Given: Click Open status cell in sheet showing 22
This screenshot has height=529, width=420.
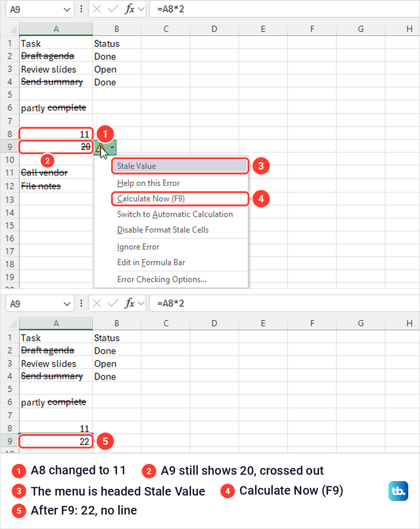Looking at the screenshot, I should pyautogui.click(x=117, y=364).
